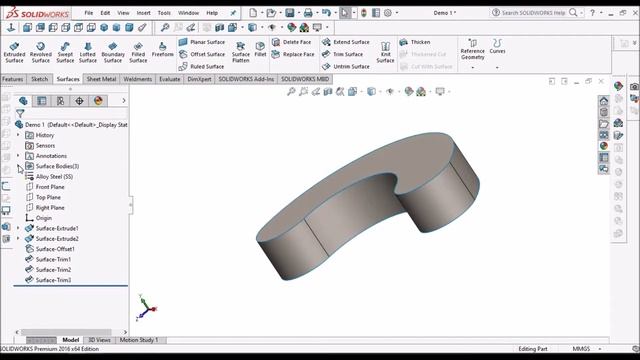Expand the Surface-Extrude1 feature

click(18, 228)
